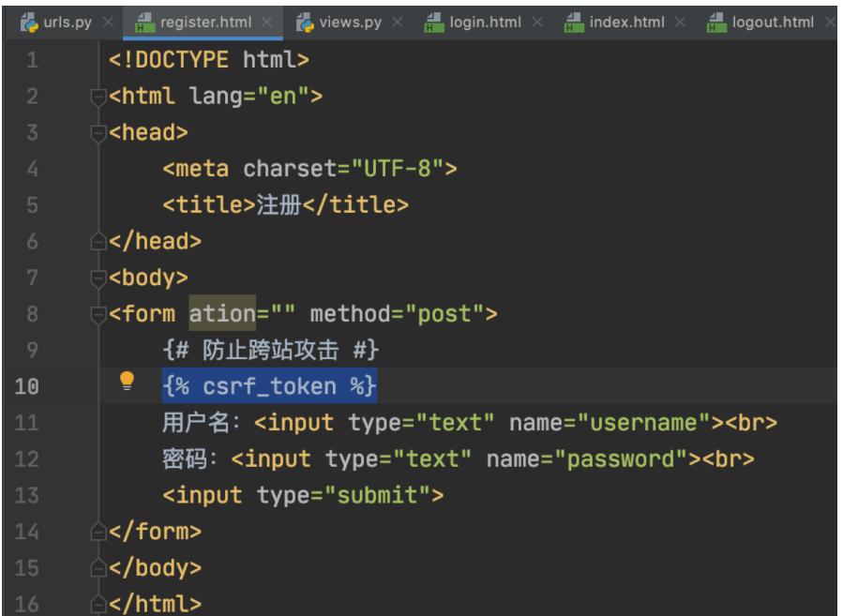Fold the body block at line 7
The width and height of the screenshot is (843, 616).
coord(98,278)
